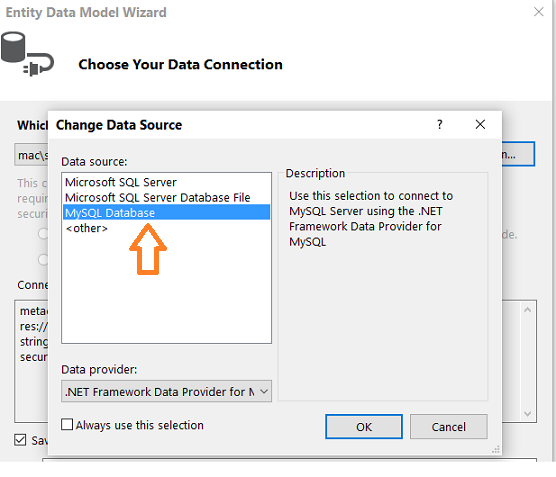Viewport: 556px width, 477px height.
Task: Select MySQL Database in data source list
Action: coord(166,212)
